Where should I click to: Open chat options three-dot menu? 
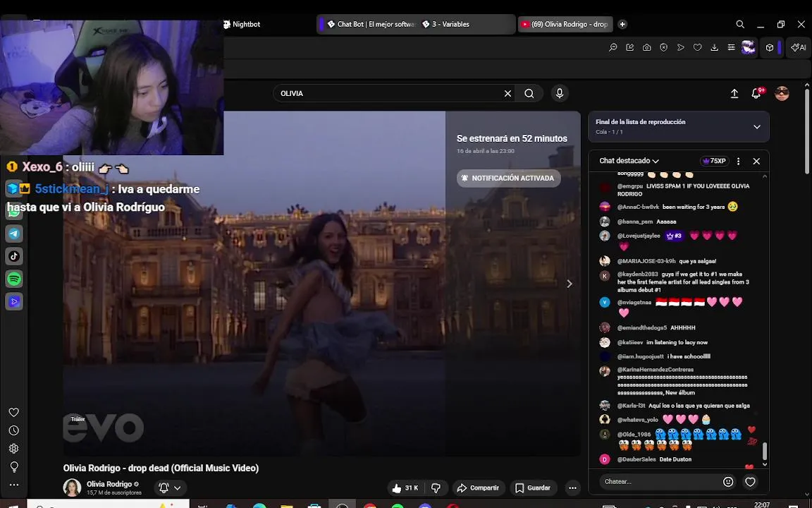739,161
